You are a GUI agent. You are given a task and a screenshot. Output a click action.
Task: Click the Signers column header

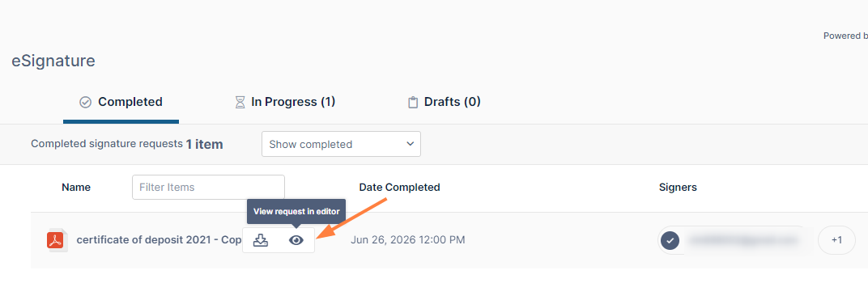point(678,188)
